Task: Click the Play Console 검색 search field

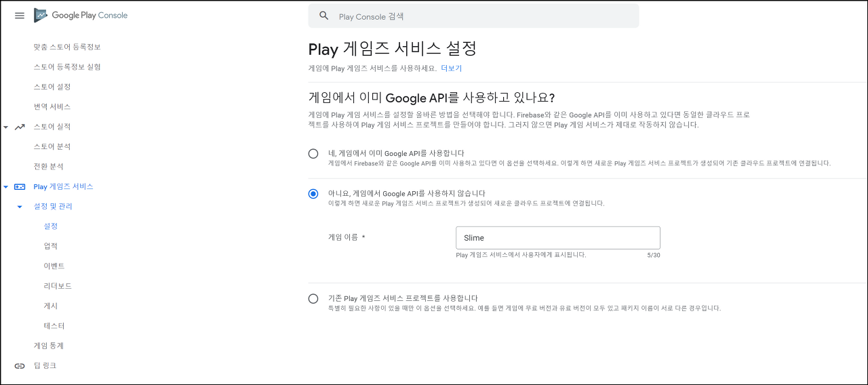Action: [473, 16]
